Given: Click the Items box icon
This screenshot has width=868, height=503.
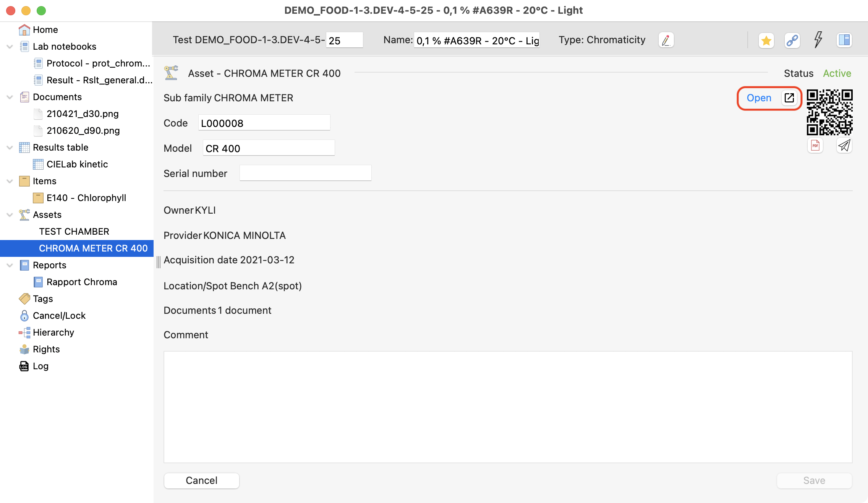Looking at the screenshot, I should 24,181.
